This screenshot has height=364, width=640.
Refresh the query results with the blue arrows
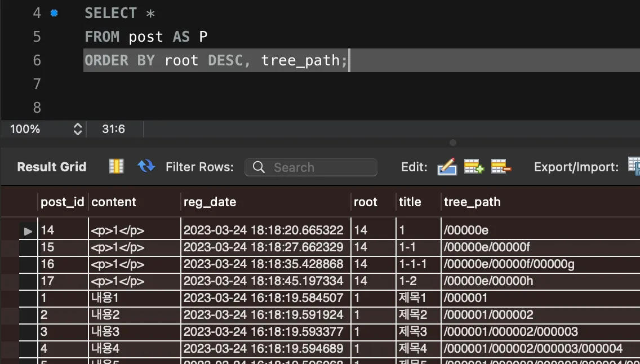coord(146,166)
